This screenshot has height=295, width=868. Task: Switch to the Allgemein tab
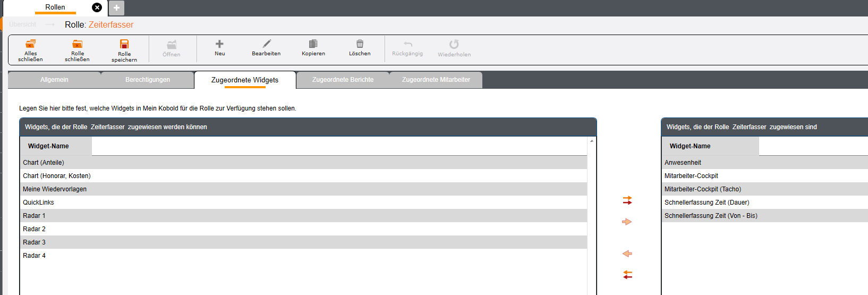tap(54, 80)
